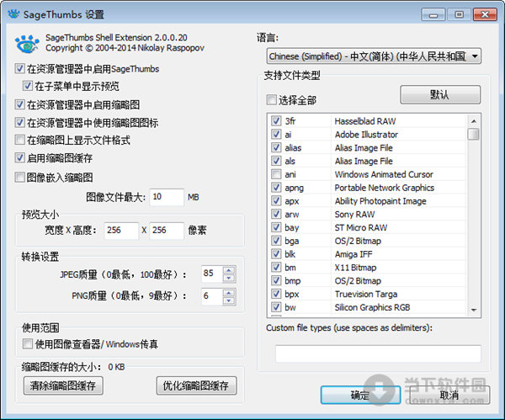Click the 图像文件最大 MB input field

[167, 197]
